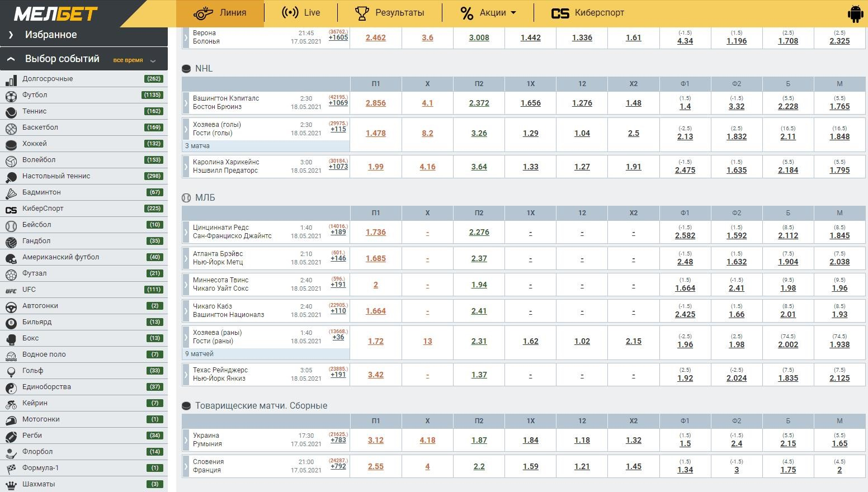Select Шахматы in the sports list
Viewport: 868px width, 492px height.
point(84,485)
